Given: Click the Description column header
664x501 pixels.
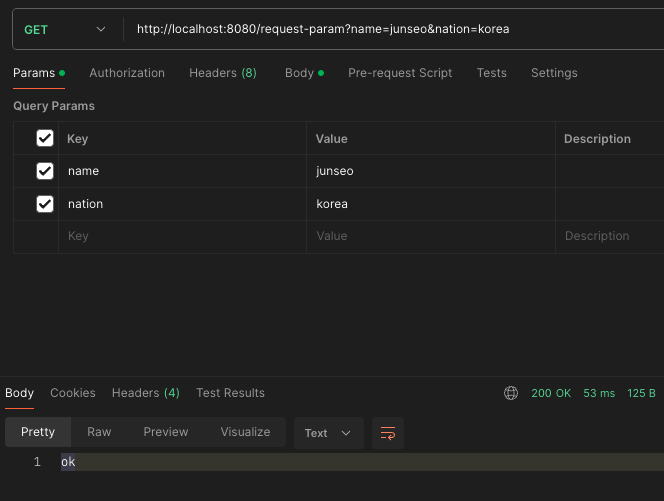Looking at the screenshot, I should (x=597, y=139).
